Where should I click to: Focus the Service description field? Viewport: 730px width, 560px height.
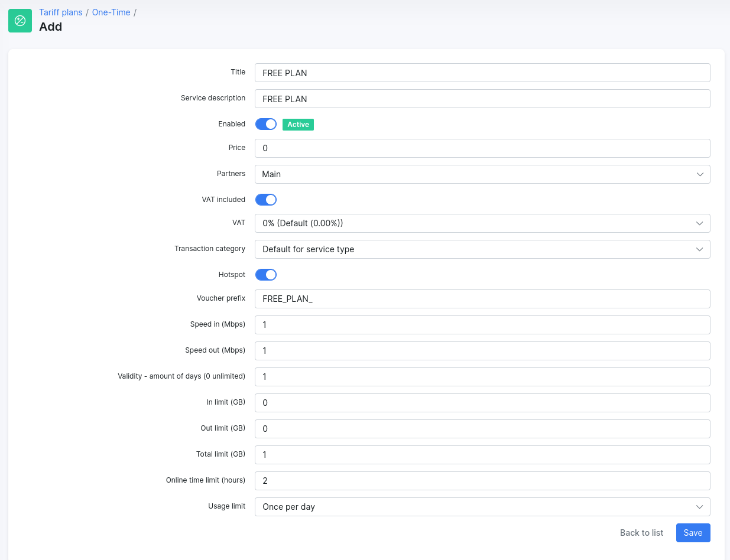(x=482, y=99)
